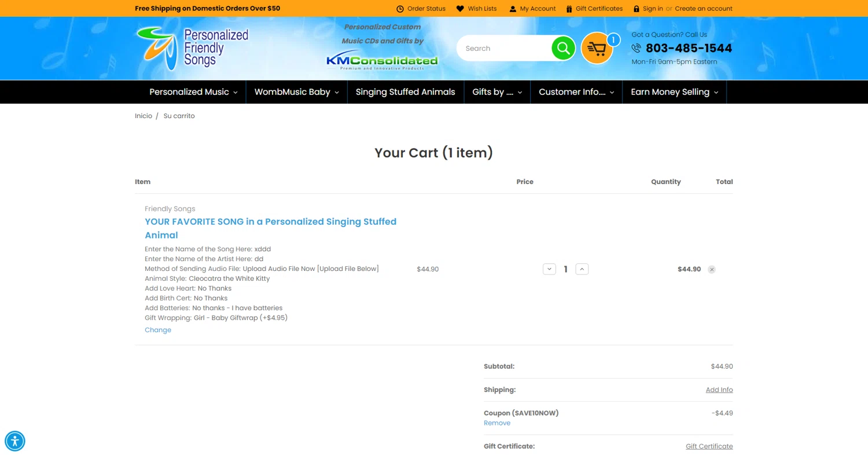Decrease quantity with the down arrow

[549, 269]
